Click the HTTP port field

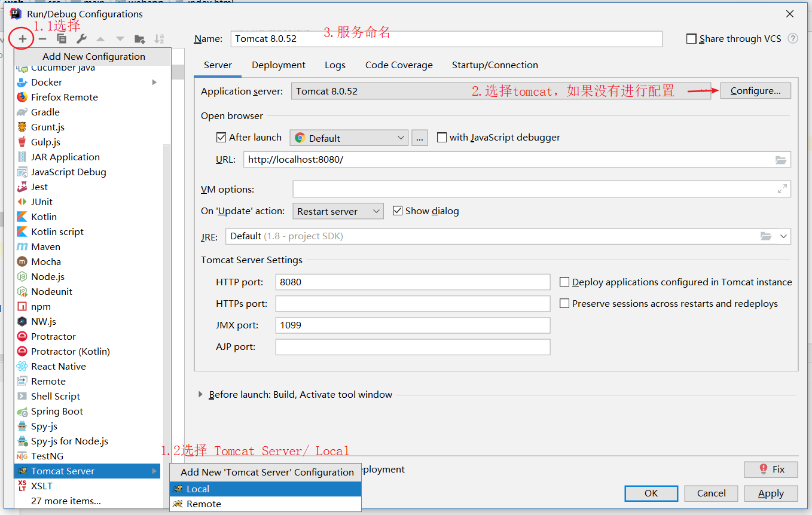413,282
